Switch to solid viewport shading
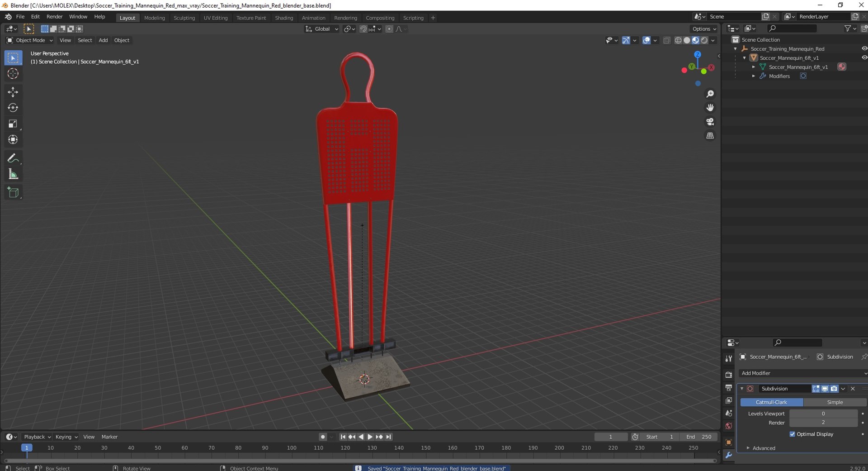The width and height of the screenshot is (868, 471). [x=687, y=40]
